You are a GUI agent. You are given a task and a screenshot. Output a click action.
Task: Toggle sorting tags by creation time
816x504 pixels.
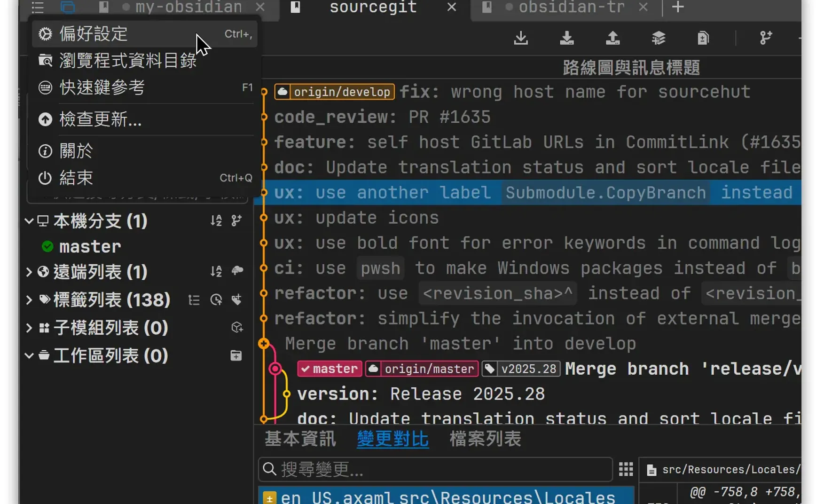(216, 299)
